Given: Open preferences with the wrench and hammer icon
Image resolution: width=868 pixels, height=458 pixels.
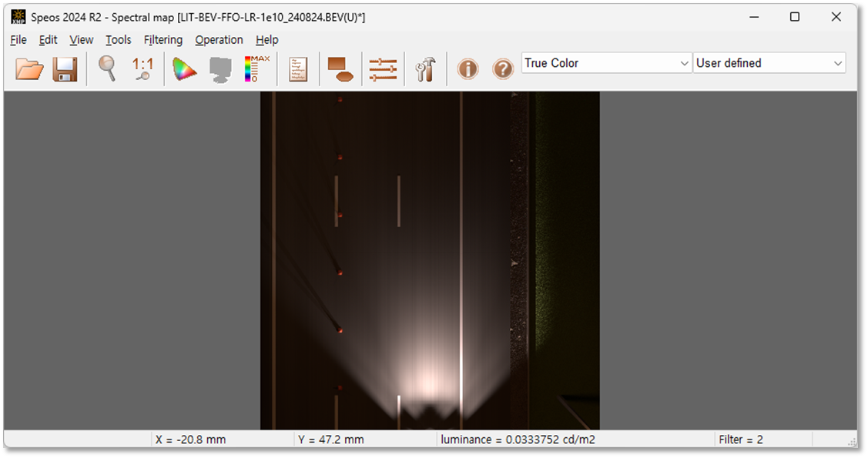Looking at the screenshot, I should pos(425,69).
